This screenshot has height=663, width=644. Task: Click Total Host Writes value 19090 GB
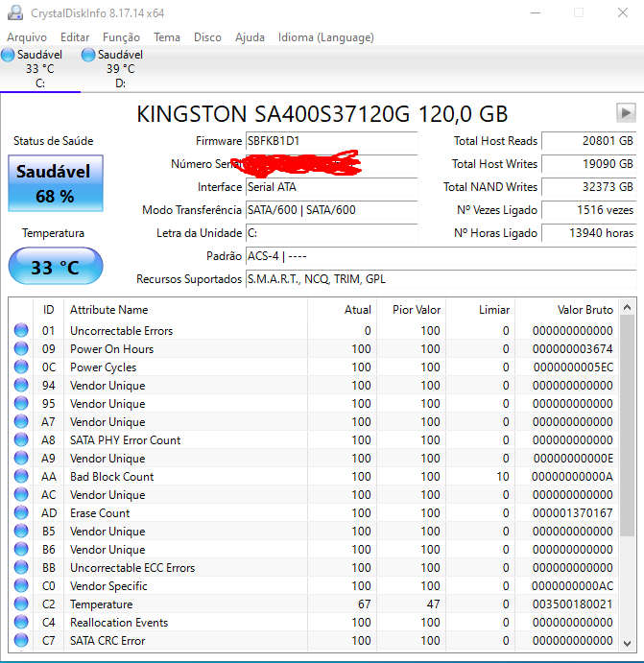[x=588, y=164]
